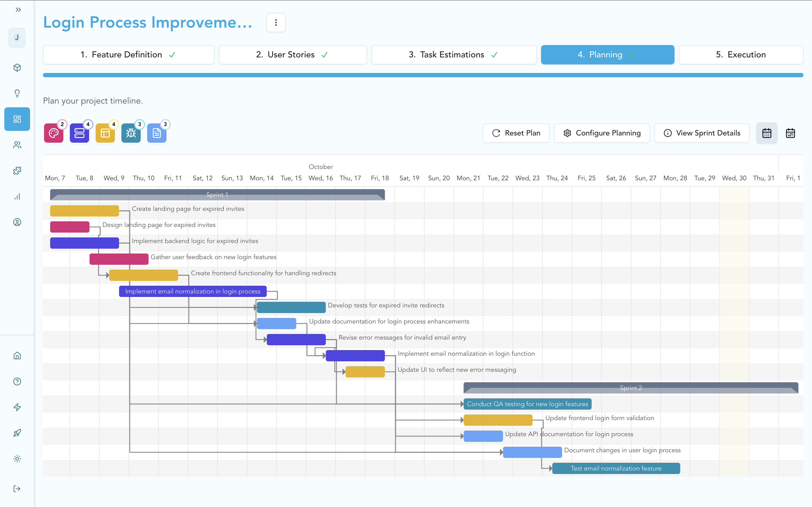Open the three-dot project options menu
812x507 pixels.
coord(276,23)
